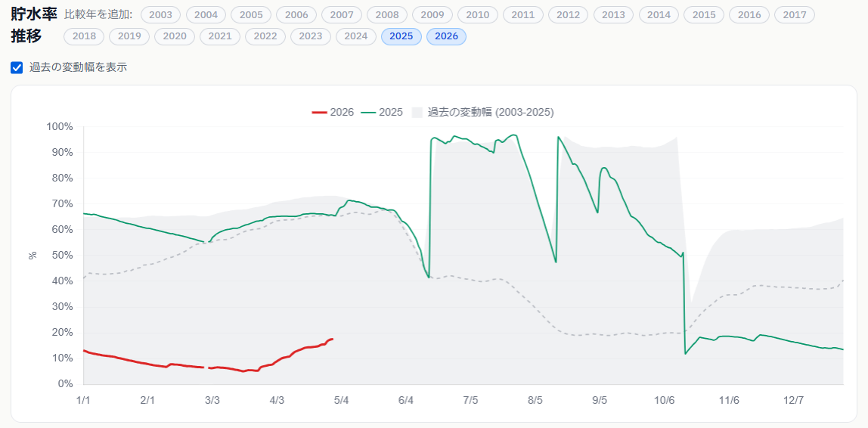Add year 2010 to comparison
The height and width of the screenshot is (428, 868).
[x=477, y=15]
